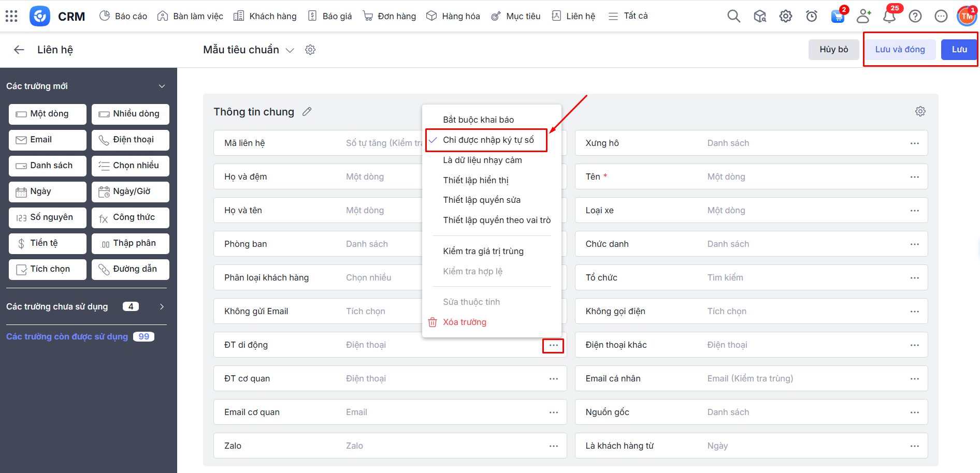Open gear settings beside Mẫu tiêu chuẩn
The image size is (980, 473).
pos(310,50)
